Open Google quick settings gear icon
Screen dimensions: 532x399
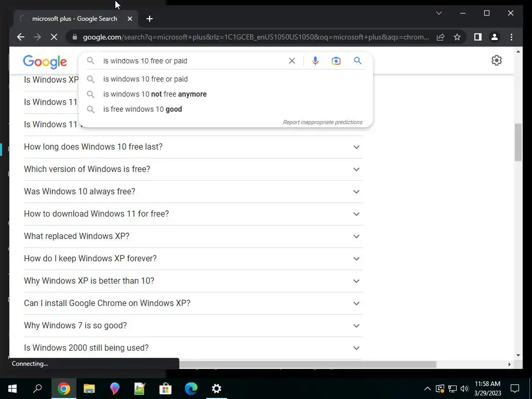[x=496, y=60]
